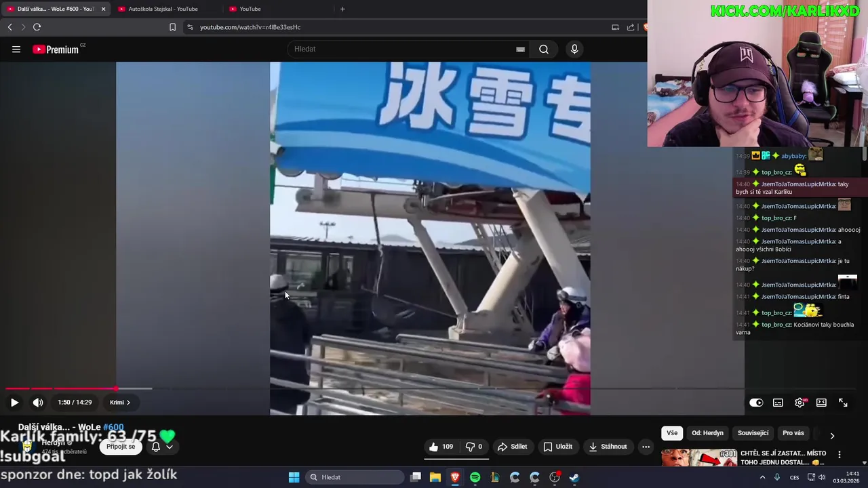Play the video with play button

coord(14,402)
